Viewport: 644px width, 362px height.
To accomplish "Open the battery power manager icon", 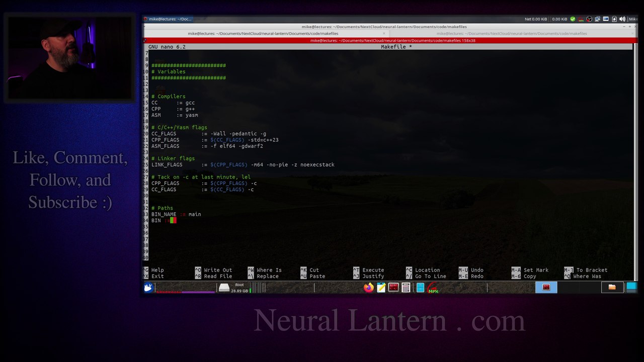I will point(614,19).
